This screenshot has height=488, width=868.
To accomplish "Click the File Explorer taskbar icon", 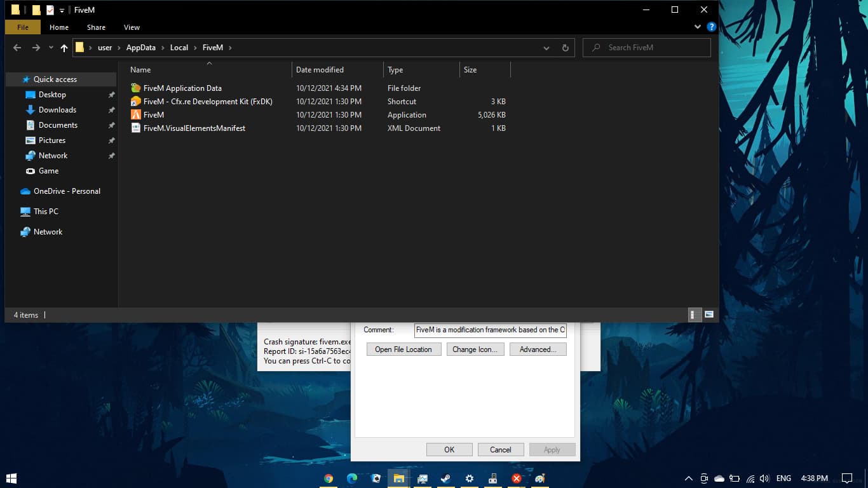I will (399, 478).
